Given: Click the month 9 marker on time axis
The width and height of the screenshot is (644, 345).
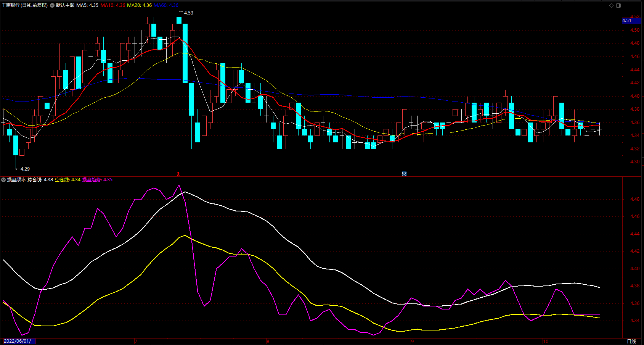Looking at the screenshot, I should tap(412, 341).
